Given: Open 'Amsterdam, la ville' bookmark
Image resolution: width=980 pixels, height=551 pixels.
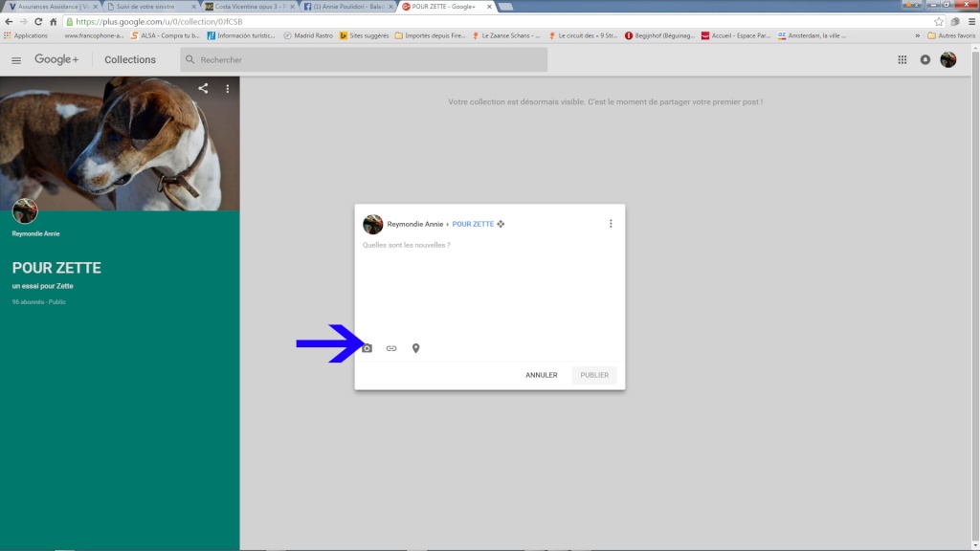Looking at the screenshot, I should (812, 35).
